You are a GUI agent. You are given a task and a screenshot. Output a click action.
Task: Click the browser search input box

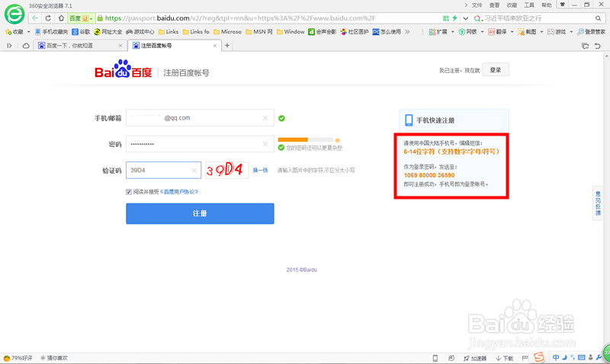pyautogui.click(x=537, y=18)
